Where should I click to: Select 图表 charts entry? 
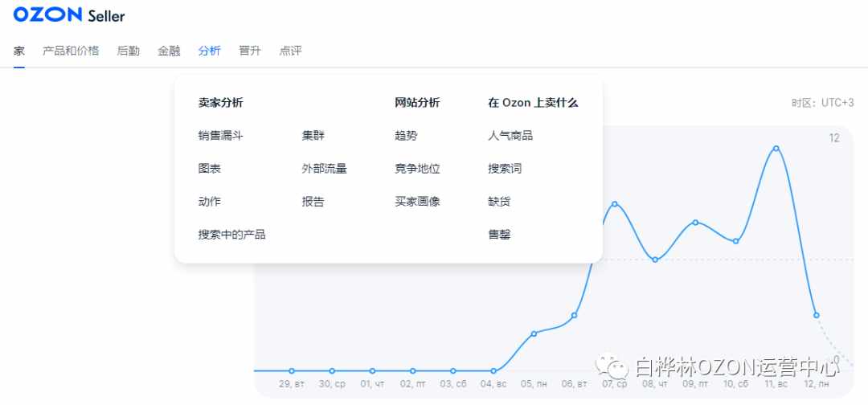pos(209,169)
